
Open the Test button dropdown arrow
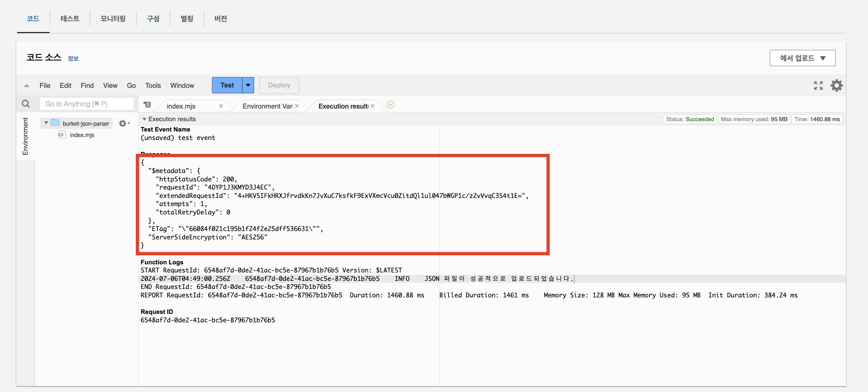pos(248,85)
